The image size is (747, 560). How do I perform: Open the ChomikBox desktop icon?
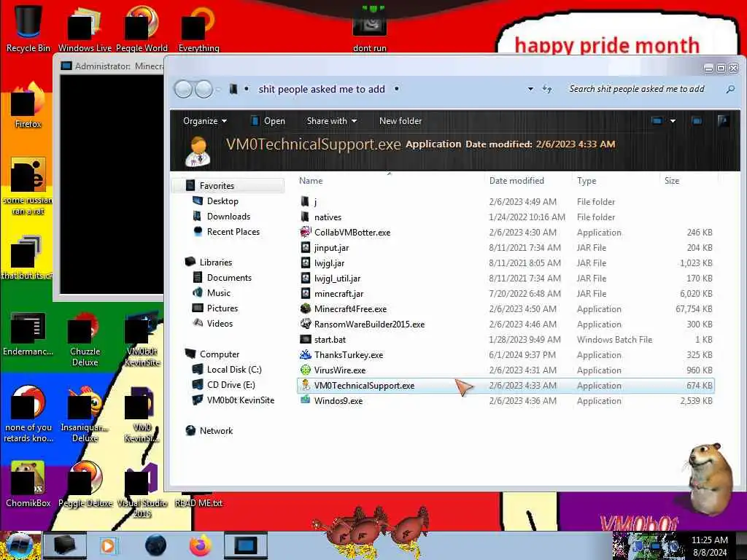point(28,484)
